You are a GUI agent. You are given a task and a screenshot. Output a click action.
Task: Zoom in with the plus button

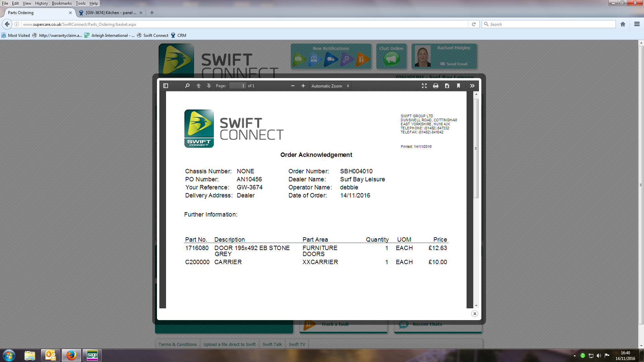click(x=303, y=86)
